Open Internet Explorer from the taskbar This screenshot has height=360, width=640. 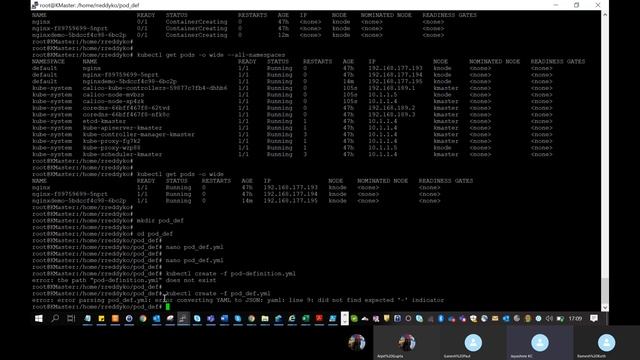coord(292,318)
